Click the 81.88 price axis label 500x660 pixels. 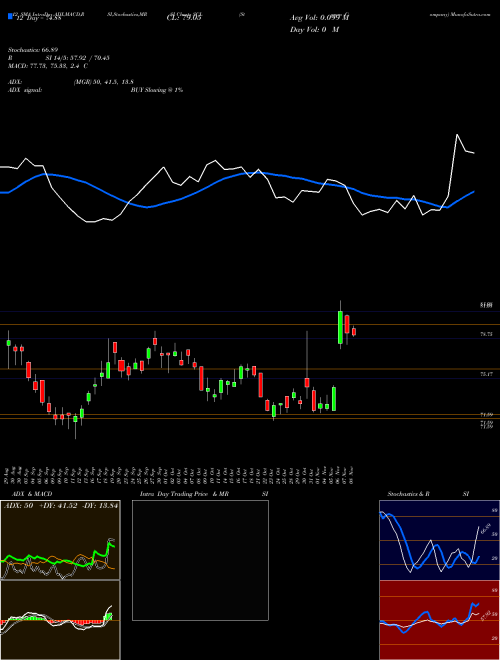(486, 304)
